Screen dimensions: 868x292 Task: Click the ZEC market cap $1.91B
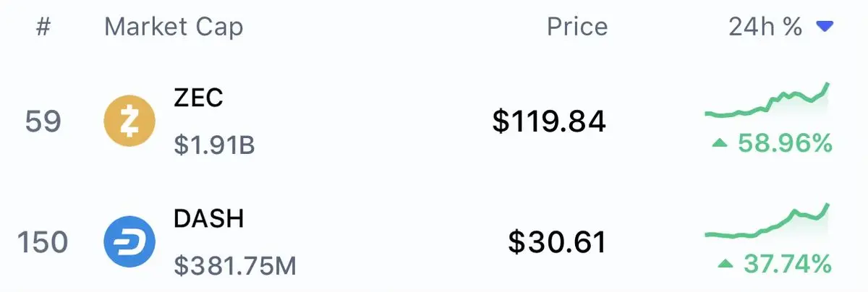pyautogui.click(x=214, y=145)
